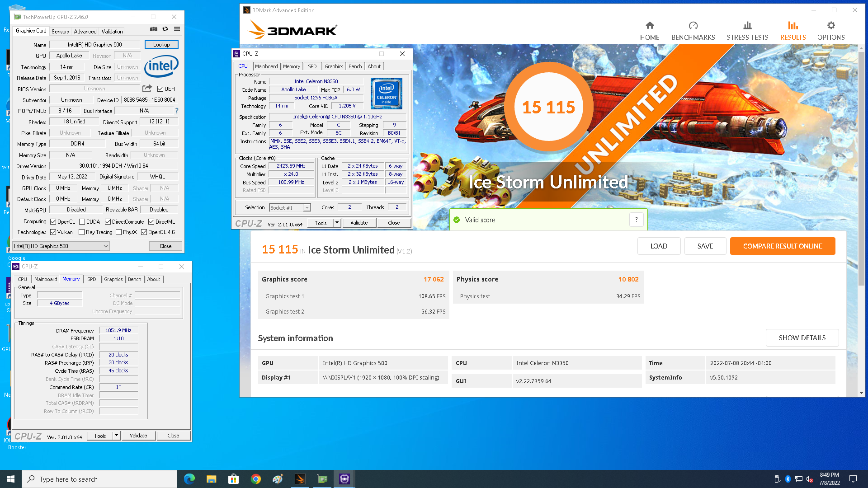Take GPU-Z screenshot with camera icon
This screenshot has width=868, height=488.
coord(154,29)
